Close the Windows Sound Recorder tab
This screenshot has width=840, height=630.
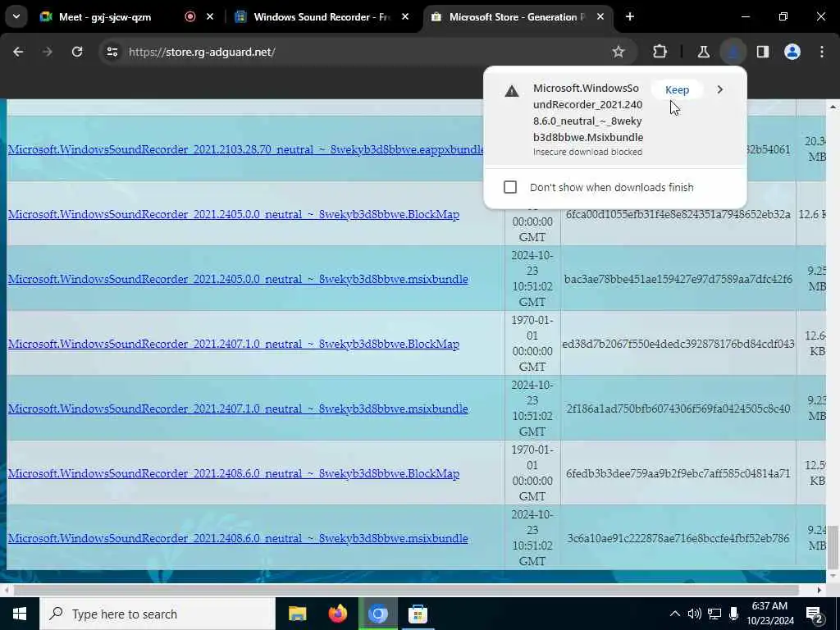coord(405,16)
